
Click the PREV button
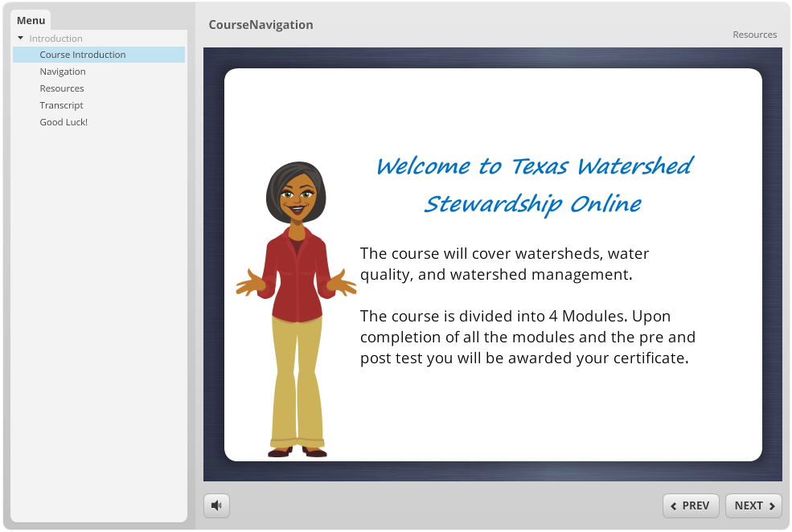point(691,505)
